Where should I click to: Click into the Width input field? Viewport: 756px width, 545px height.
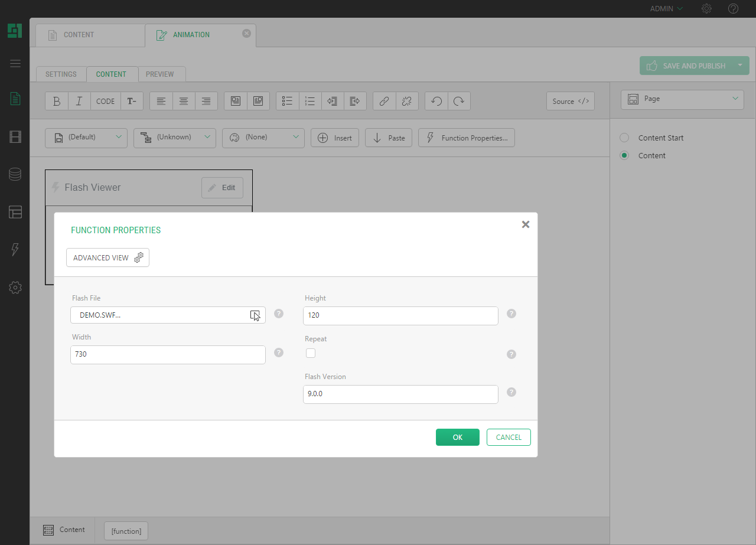(168, 355)
